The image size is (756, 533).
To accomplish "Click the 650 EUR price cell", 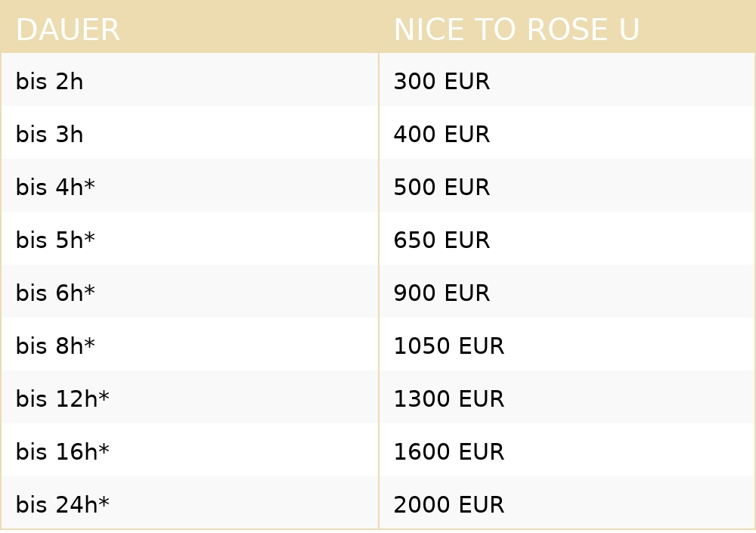I will (442, 240).
